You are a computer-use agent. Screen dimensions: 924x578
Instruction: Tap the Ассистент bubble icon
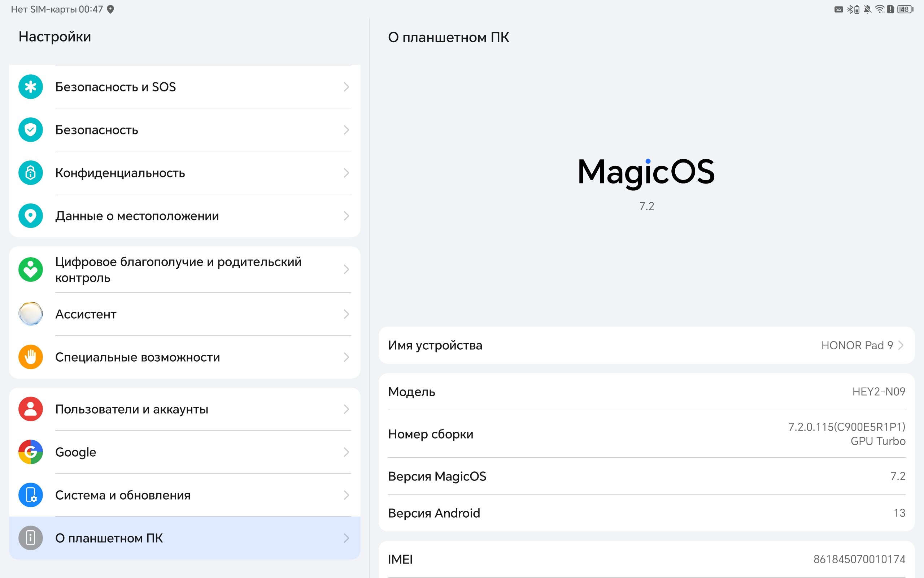coord(31,314)
